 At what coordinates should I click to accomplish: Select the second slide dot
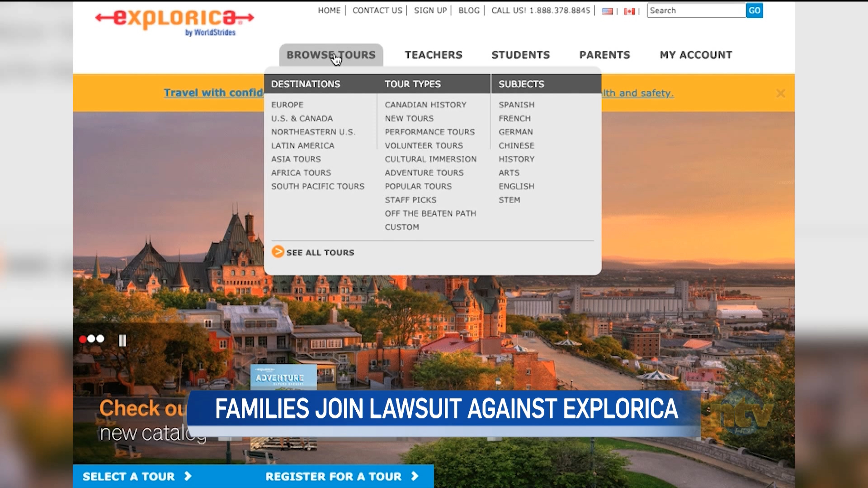(91, 338)
